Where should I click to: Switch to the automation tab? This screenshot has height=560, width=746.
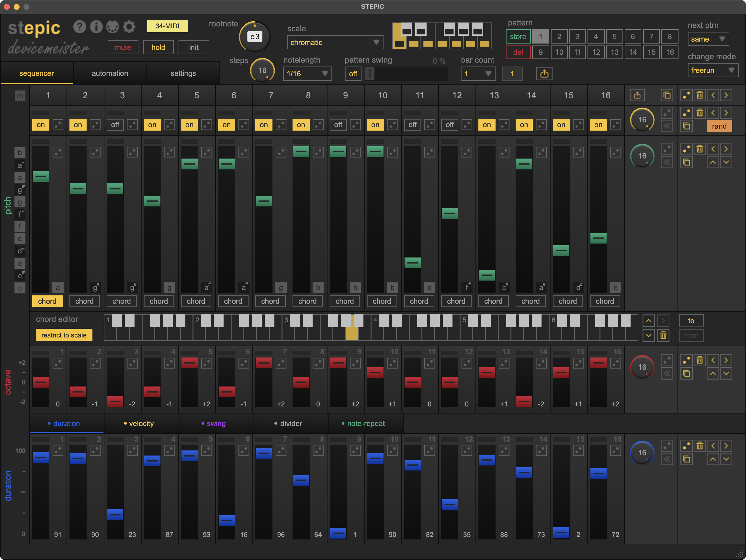click(110, 73)
